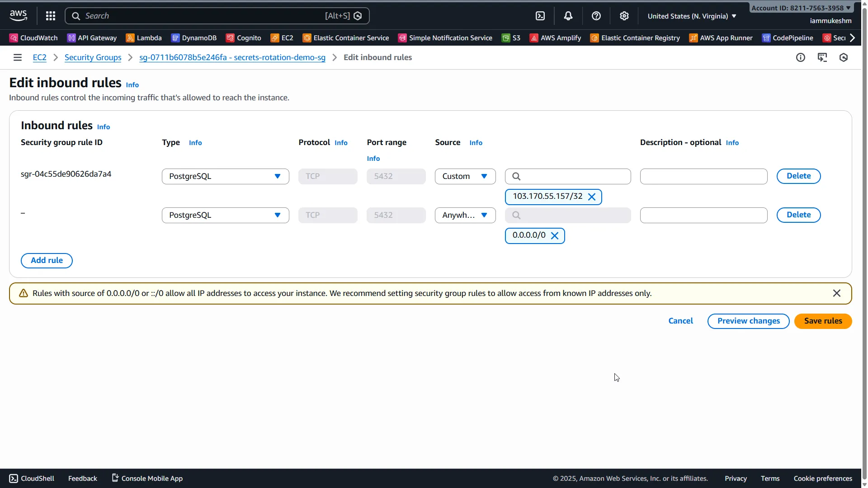Click the Save rules button
The height and width of the screenshot is (488, 868).
coord(823,321)
